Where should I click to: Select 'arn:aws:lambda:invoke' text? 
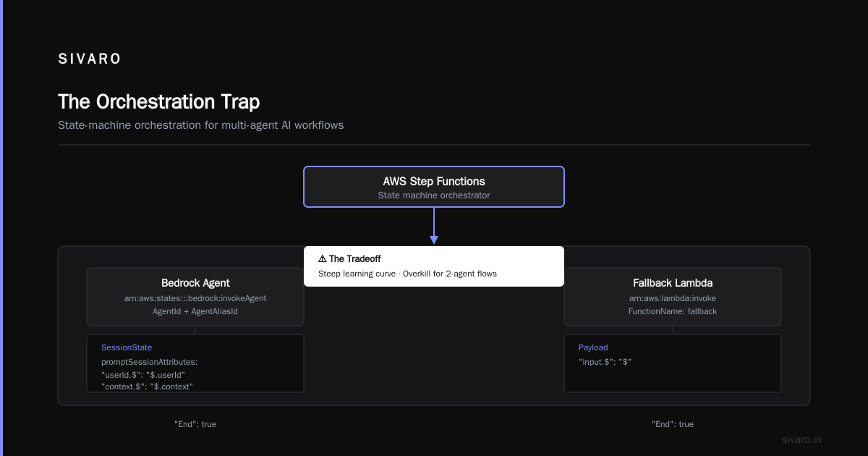tap(673, 298)
